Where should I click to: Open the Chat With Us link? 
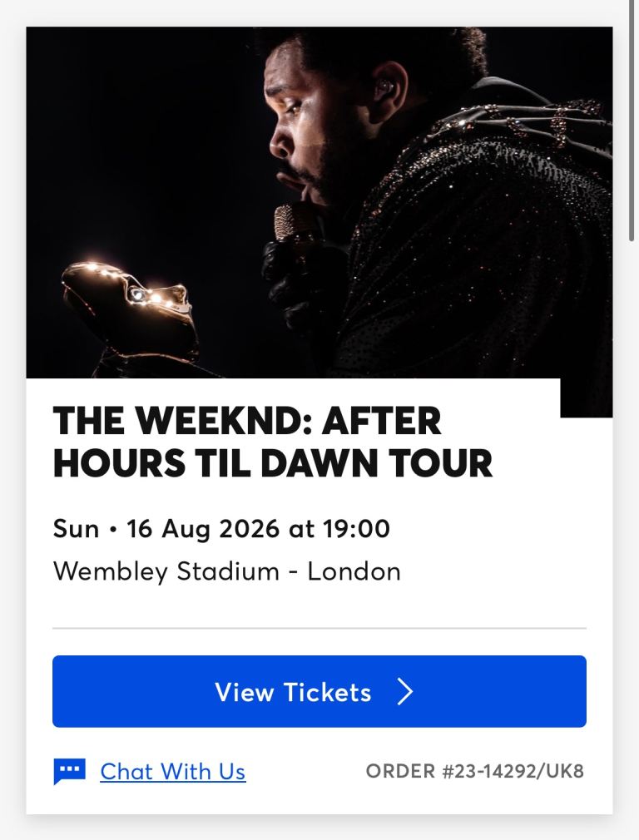coord(172,772)
